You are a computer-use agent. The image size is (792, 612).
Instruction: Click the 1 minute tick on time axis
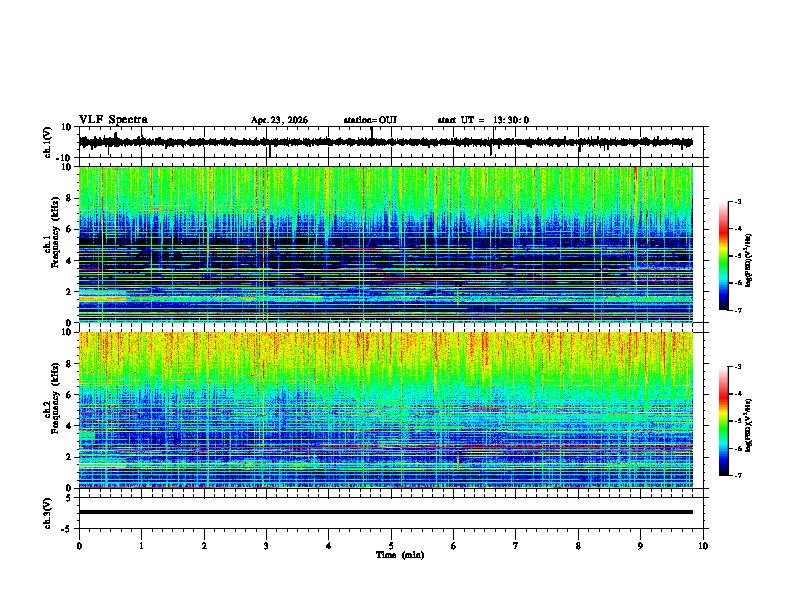pos(141,546)
